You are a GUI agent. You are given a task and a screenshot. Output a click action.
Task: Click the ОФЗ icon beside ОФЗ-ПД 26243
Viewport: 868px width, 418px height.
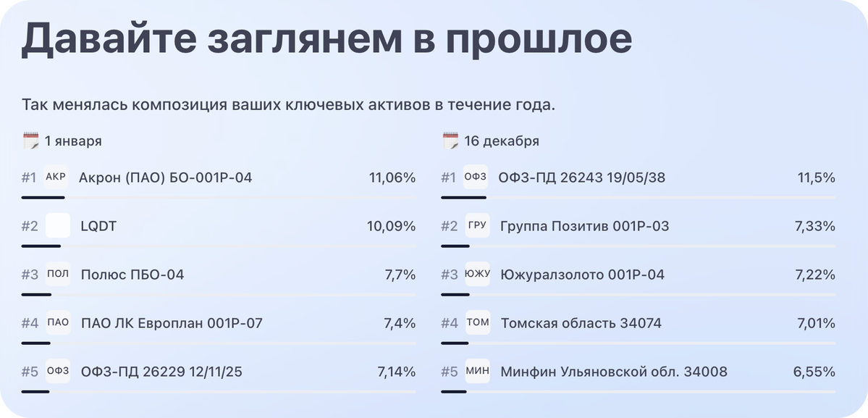click(x=476, y=177)
